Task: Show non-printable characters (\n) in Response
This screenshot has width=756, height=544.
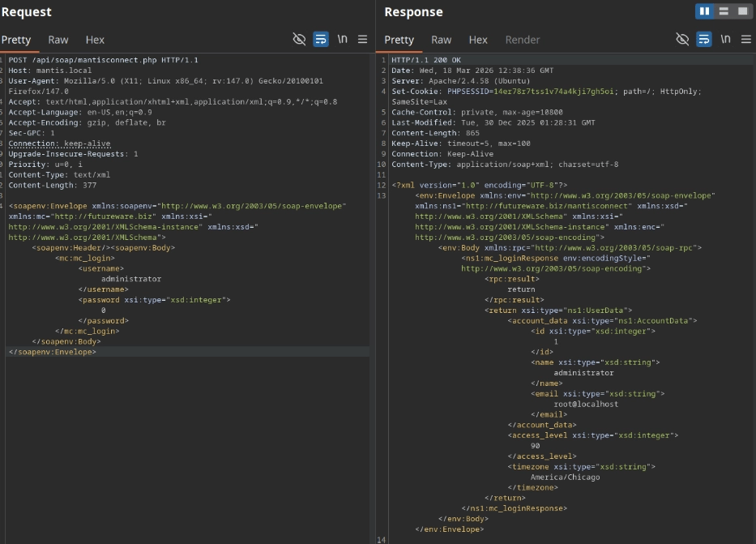Action: 725,39
